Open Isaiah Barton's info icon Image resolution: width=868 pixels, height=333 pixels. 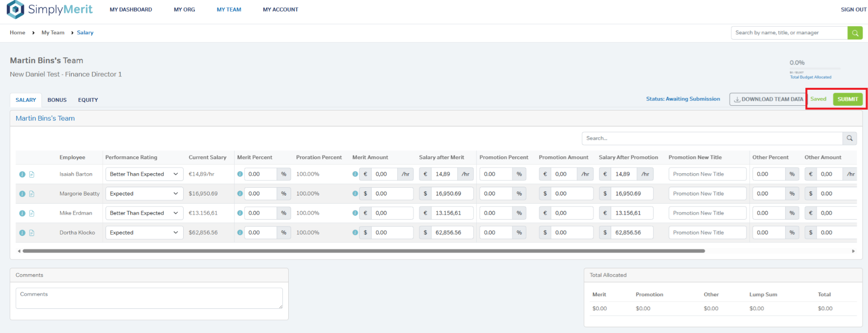point(22,174)
